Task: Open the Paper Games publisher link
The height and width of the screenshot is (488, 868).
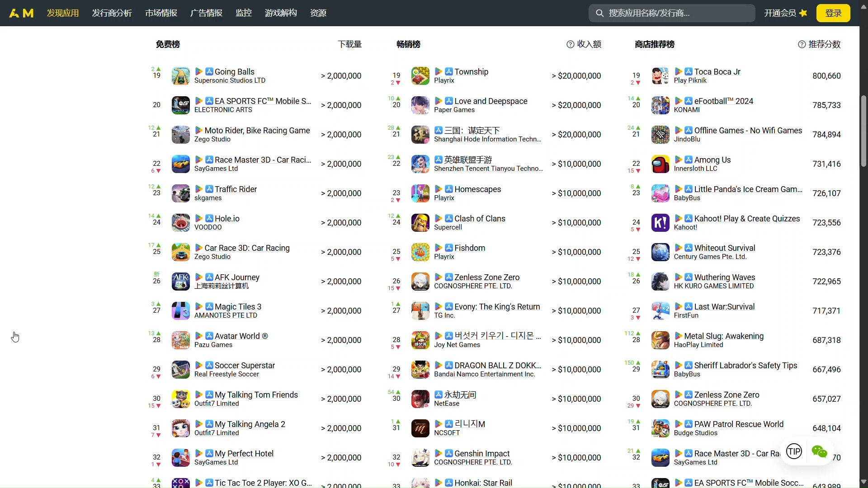Action: point(454,110)
